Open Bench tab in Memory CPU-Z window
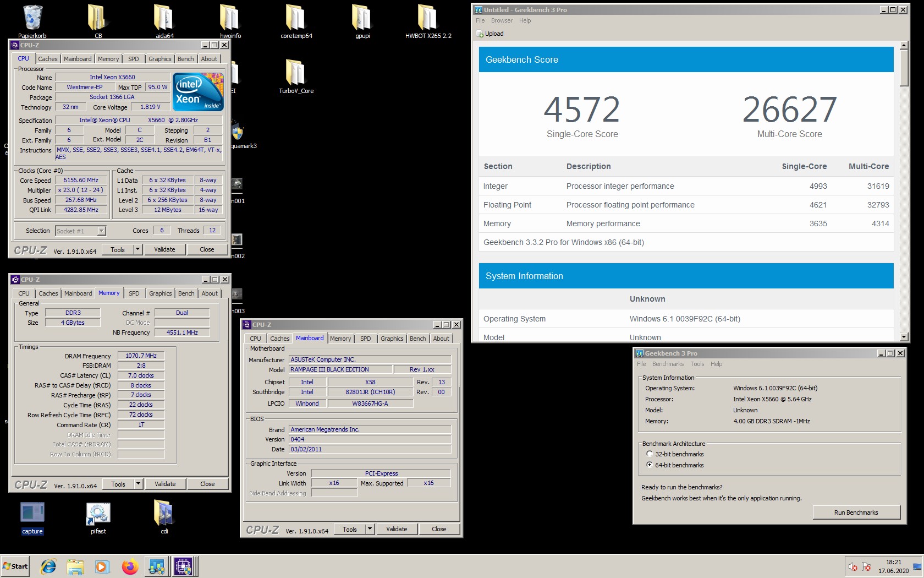Screen dimensions: 924x578 [186, 293]
